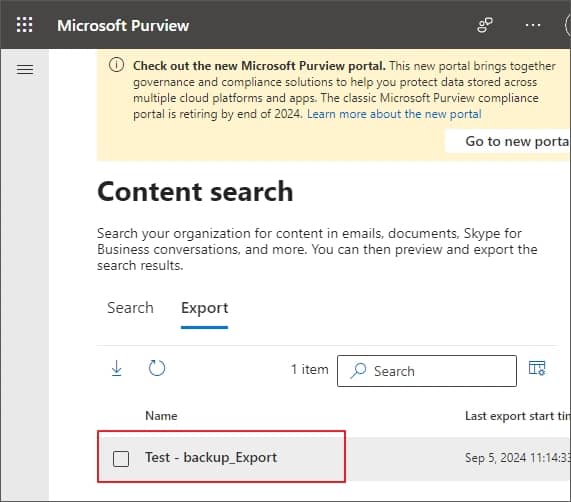Image resolution: width=571 pixels, height=502 pixels.
Task: Click the Content search heading
Action: [x=195, y=191]
